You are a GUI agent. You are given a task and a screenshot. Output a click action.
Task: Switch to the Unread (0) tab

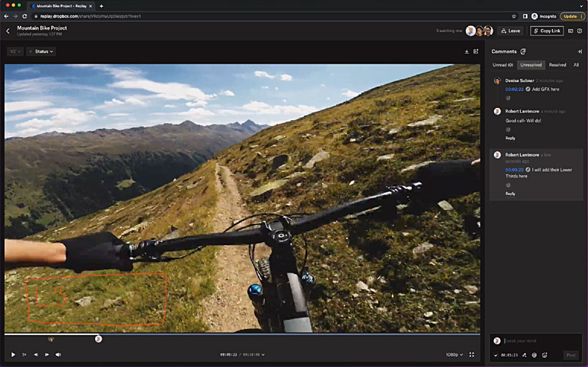pos(503,65)
